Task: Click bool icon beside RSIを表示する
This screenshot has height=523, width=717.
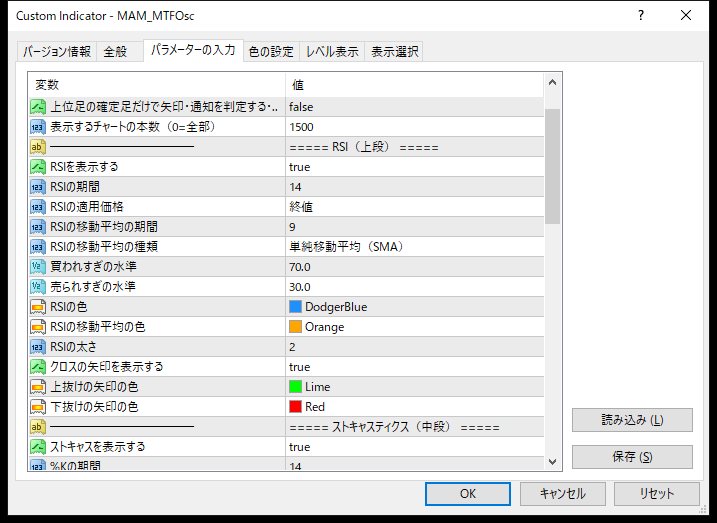Action: click(x=38, y=167)
